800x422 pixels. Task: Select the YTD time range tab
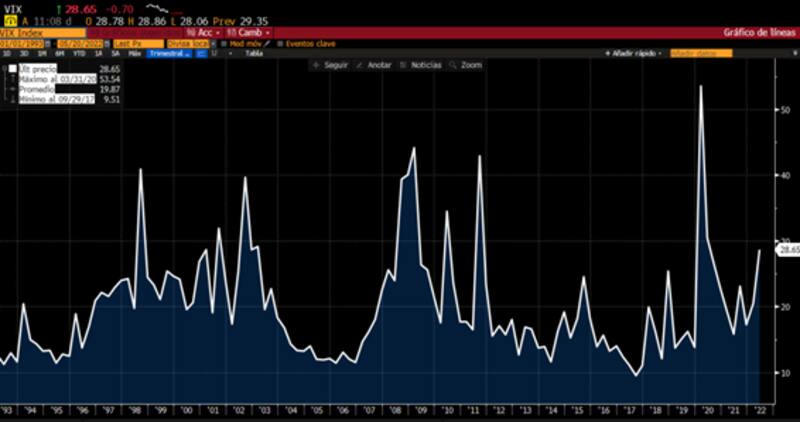coord(78,53)
